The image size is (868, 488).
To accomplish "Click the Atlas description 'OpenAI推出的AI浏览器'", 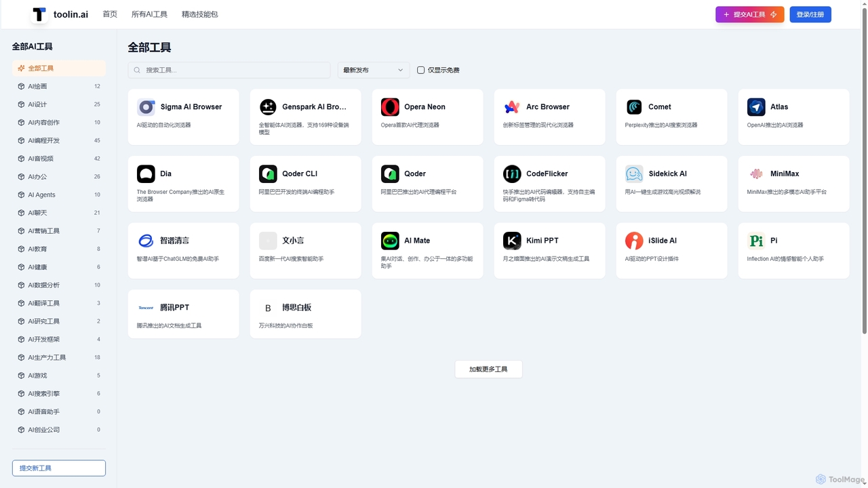I will 775,125.
